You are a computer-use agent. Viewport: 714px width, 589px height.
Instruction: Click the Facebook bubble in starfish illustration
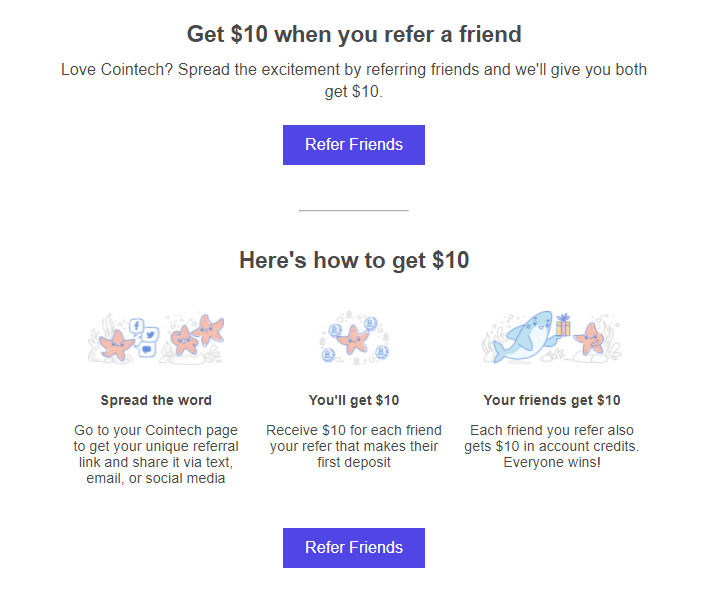point(136,327)
